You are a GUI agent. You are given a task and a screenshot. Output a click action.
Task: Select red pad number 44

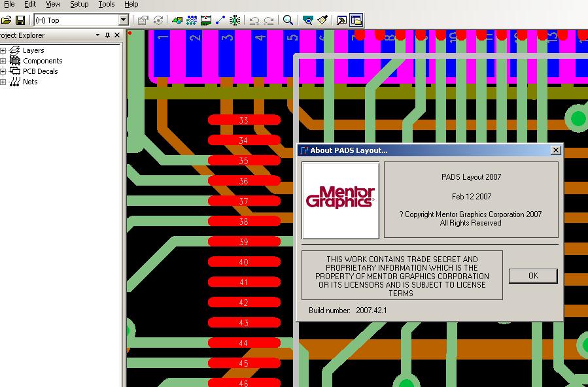click(x=244, y=343)
